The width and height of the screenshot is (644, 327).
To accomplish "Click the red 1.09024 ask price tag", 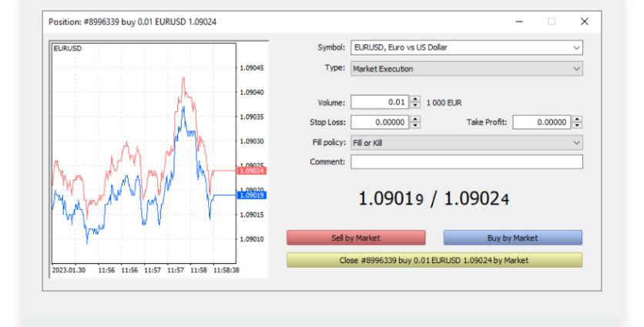I will 252,170.
